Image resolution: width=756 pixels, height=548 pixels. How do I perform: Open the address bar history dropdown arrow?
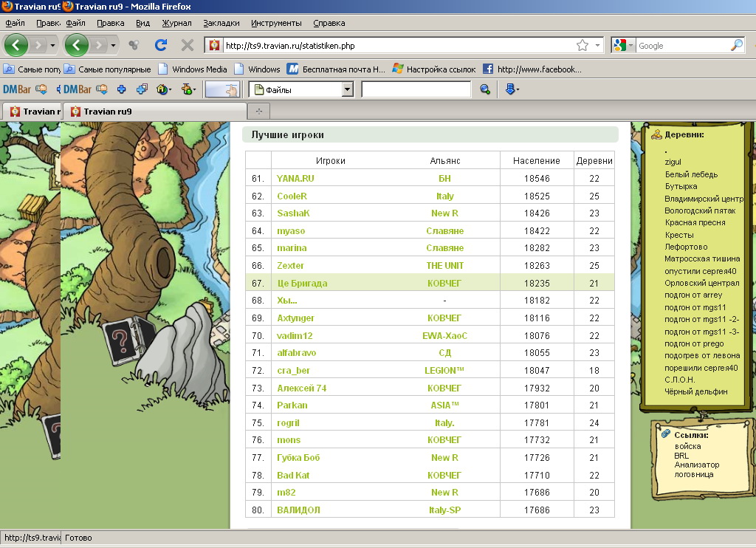[597, 45]
